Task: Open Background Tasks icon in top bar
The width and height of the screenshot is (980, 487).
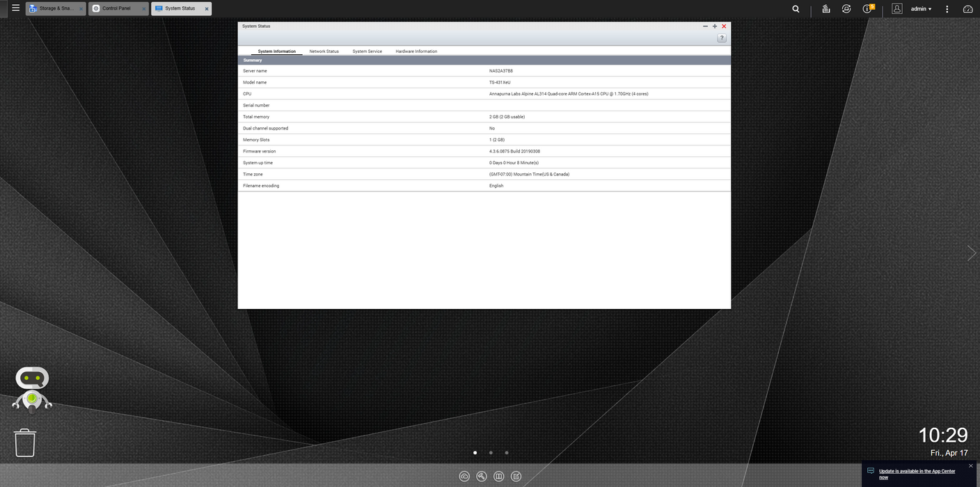Action: pyautogui.click(x=825, y=9)
